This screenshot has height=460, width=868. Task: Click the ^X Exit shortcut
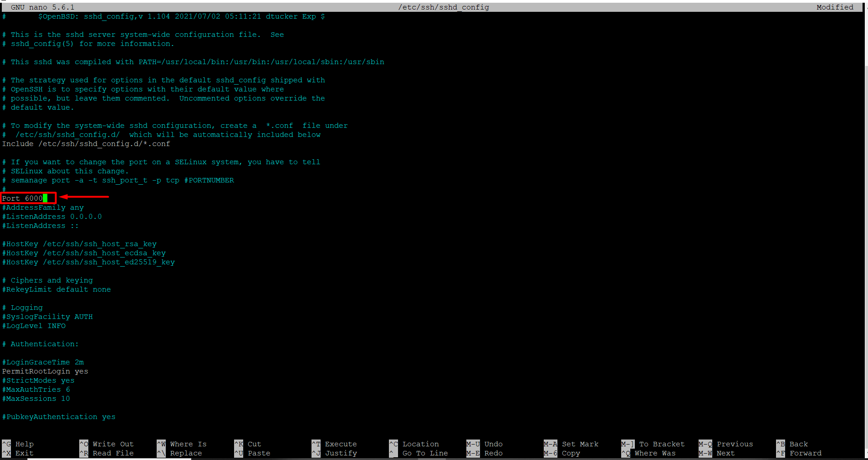pos(18,453)
